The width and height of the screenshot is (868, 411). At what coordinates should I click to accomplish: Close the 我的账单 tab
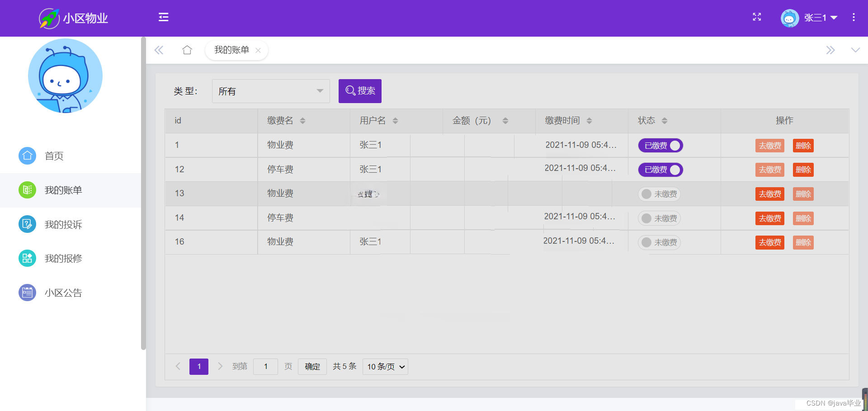coord(258,51)
